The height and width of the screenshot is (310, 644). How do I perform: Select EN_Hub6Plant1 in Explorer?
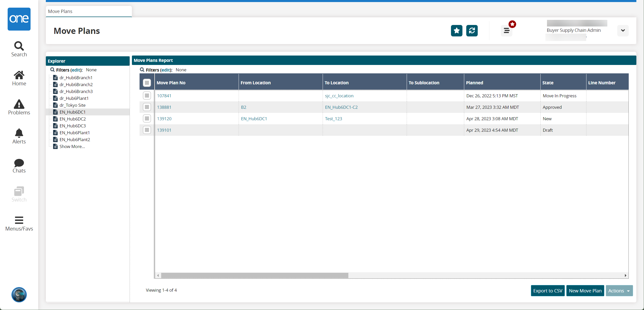(x=74, y=132)
